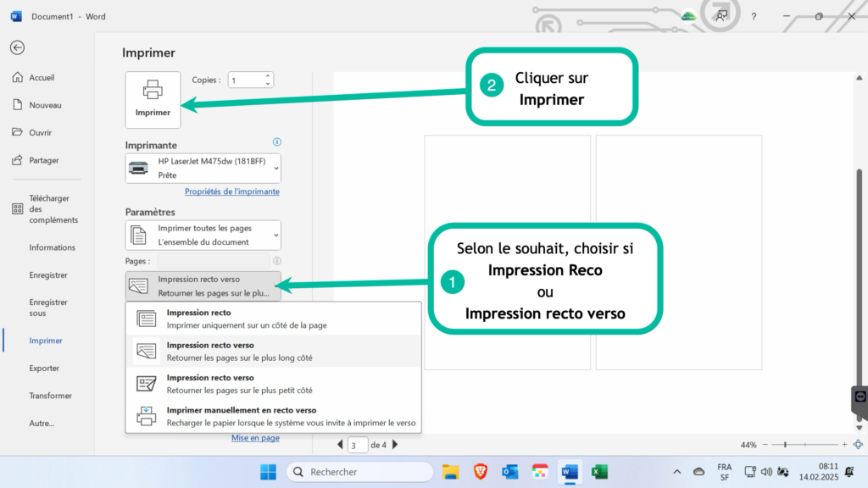This screenshot has width=868, height=488.
Task: Go to the next preview page arrow
Action: (395, 444)
